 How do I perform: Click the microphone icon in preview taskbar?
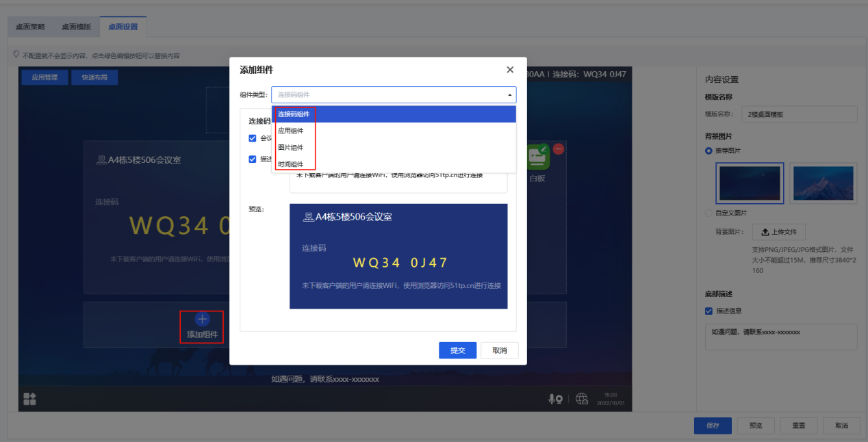point(554,399)
